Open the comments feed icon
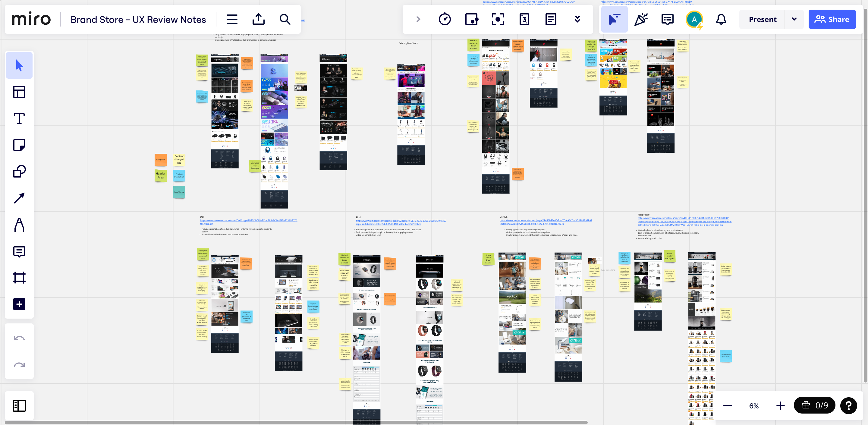 [668, 19]
